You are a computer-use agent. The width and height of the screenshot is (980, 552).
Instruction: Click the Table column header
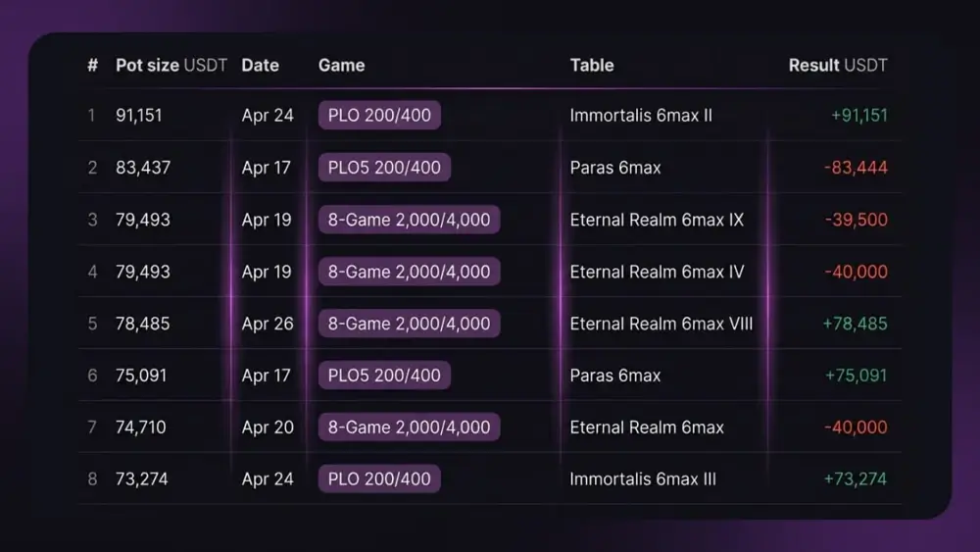(592, 65)
